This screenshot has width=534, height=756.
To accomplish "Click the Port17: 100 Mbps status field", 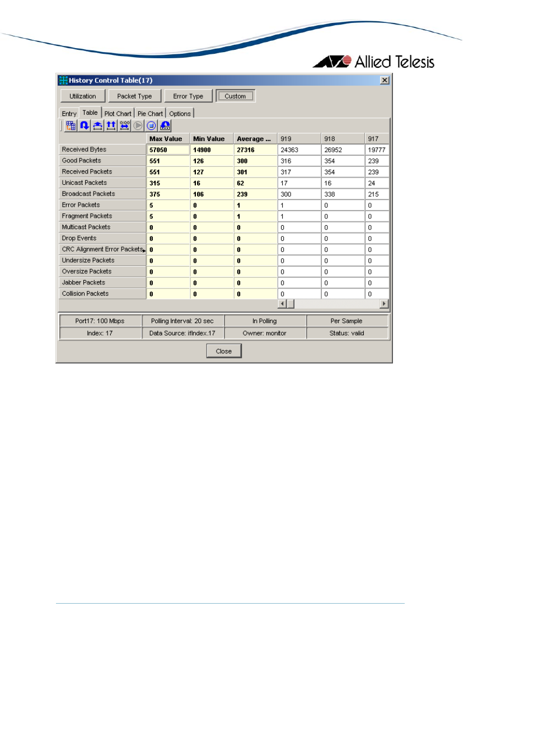I will tap(100, 321).
